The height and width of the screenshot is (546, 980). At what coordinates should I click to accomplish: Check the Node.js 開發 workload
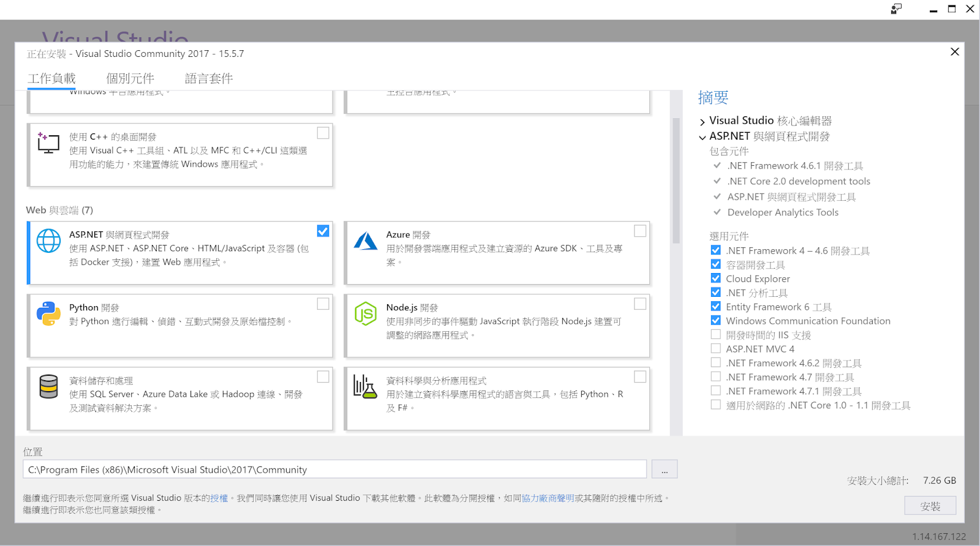640,304
